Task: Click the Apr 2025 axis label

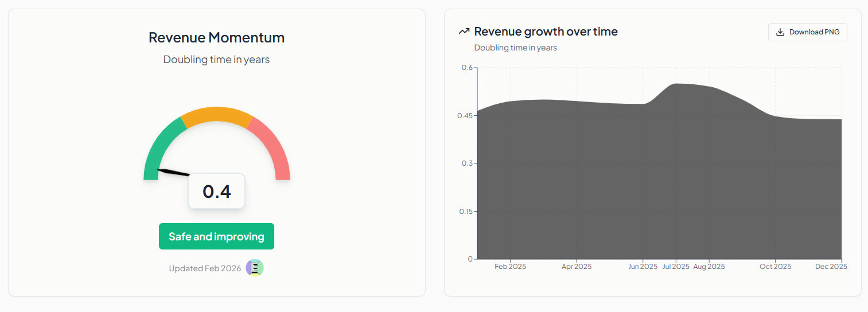Action: (x=577, y=267)
